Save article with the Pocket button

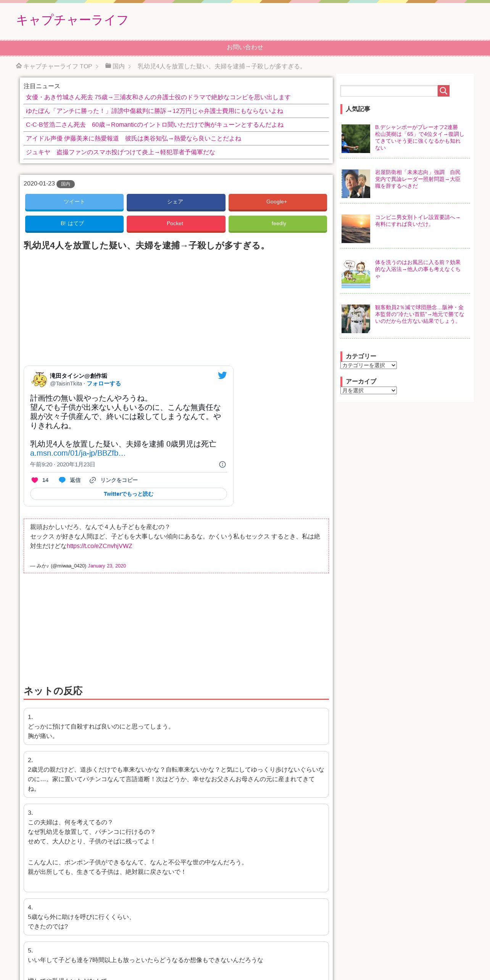[x=176, y=224]
